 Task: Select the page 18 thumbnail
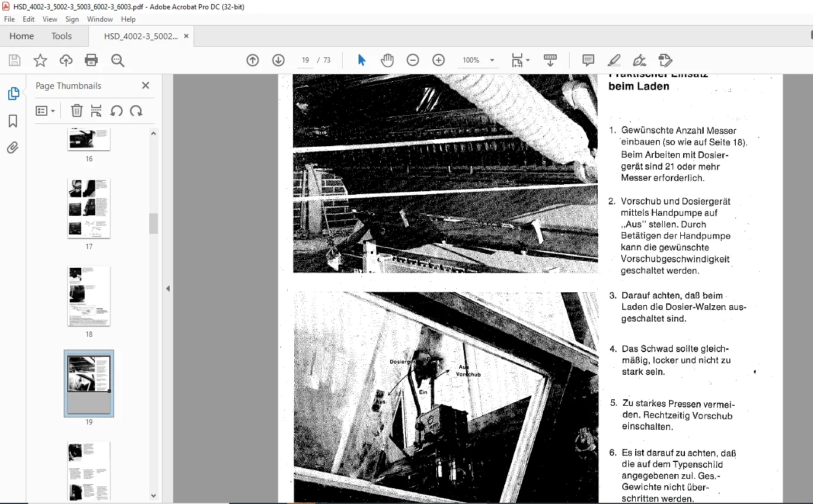click(x=89, y=296)
